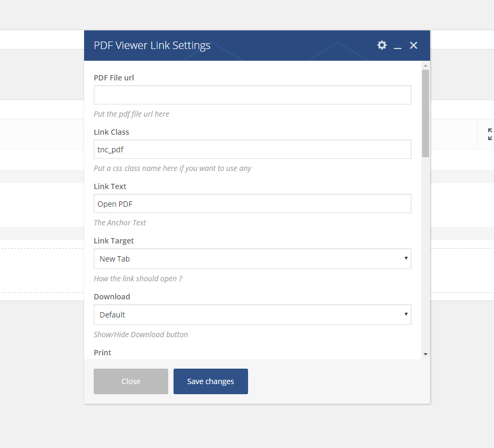Grab the dialog's vertical scrollbar thumb

point(425,113)
